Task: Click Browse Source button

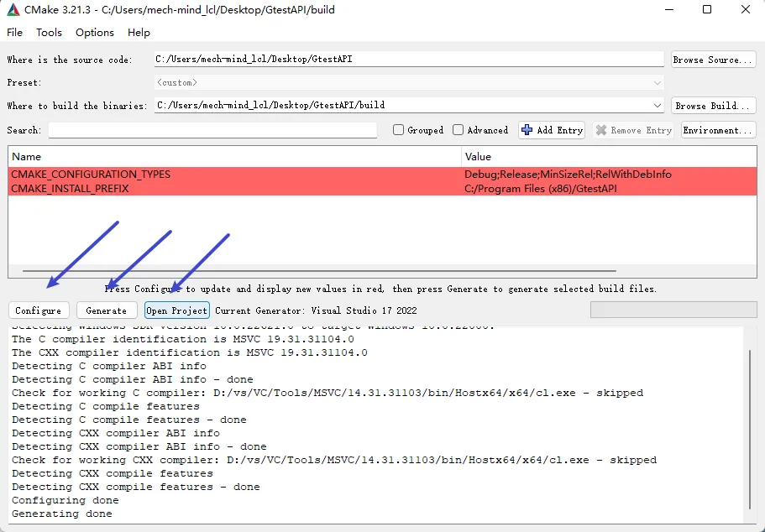Action: pyautogui.click(x=713, y=60)
